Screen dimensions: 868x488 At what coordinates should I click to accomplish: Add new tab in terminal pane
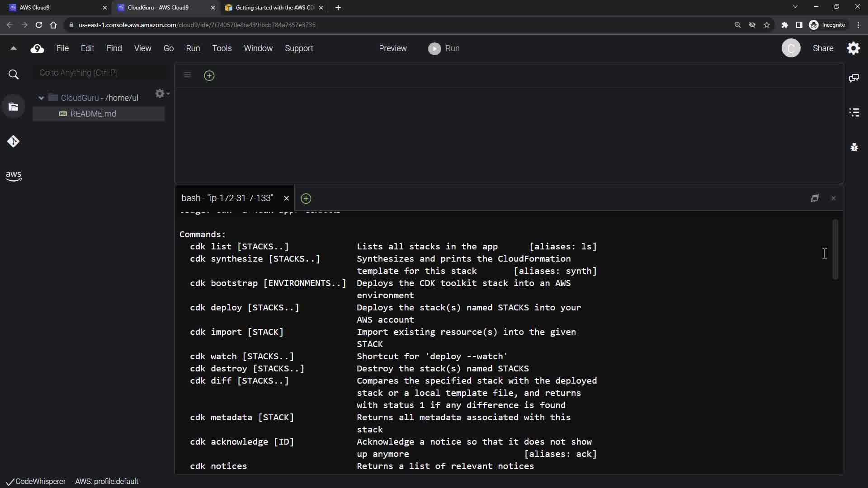coord(306,198)
